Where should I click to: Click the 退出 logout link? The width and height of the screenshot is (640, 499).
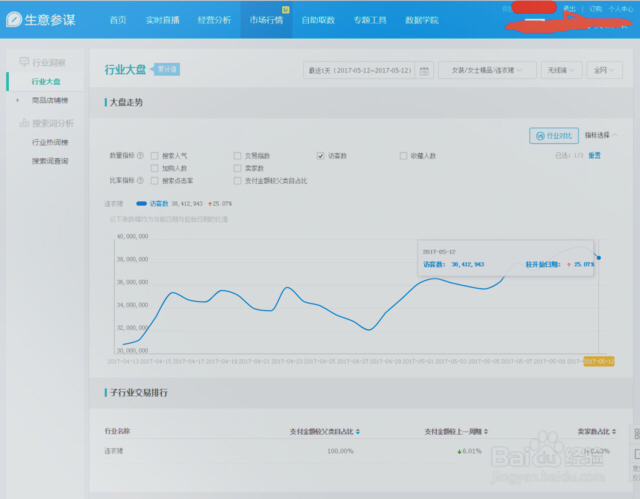[569, 9]
